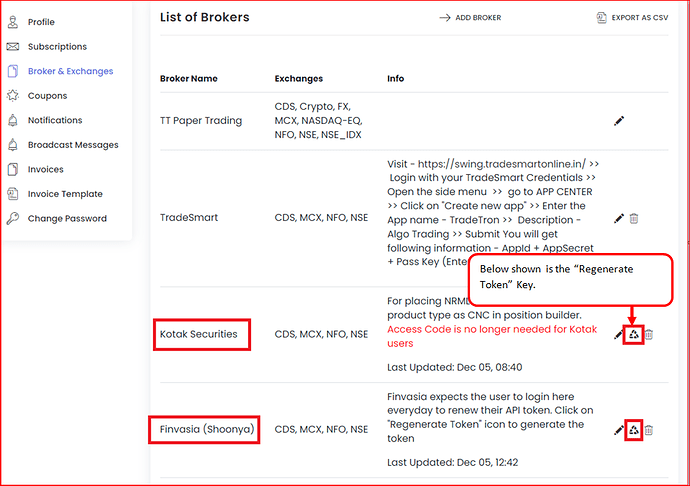This screenshot has height=486, width=690.
Task: Open Invoice Template section
Action: [x=65, y=194]
